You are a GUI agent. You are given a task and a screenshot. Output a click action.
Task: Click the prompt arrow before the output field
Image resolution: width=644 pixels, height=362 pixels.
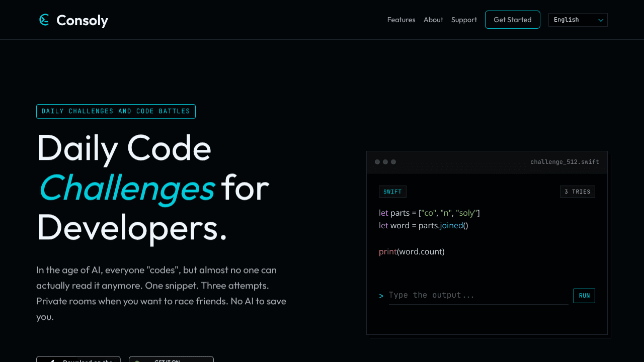tap(381, 296)
